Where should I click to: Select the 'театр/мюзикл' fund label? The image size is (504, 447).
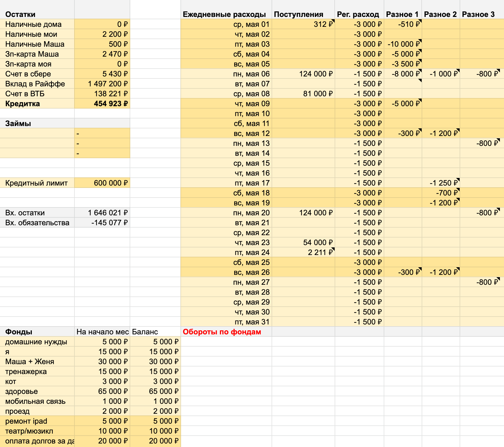tap(37, 431)
